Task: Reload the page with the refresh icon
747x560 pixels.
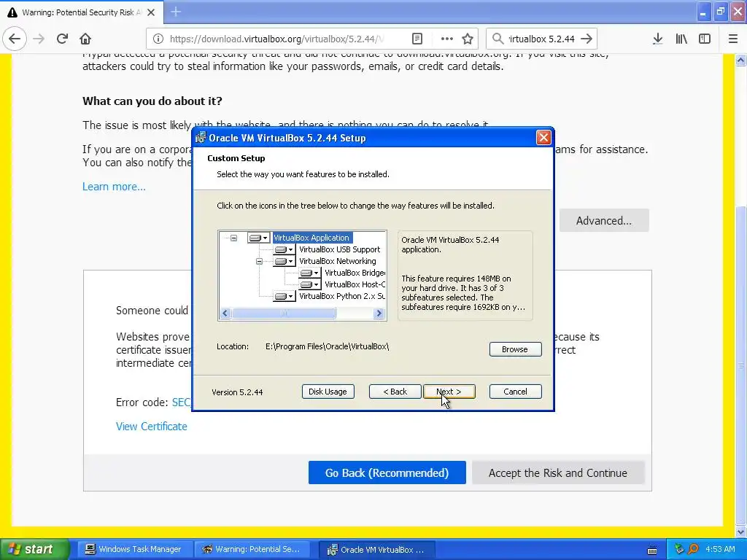Action: click(x=62, y=39)
